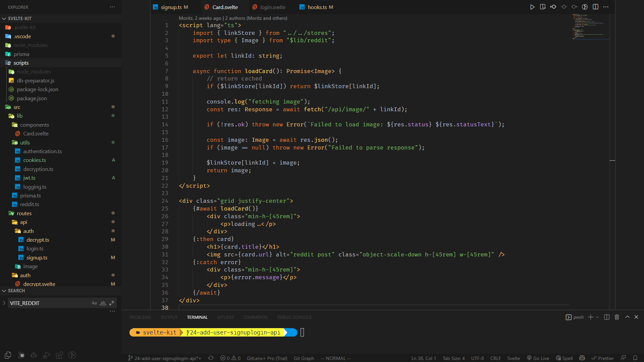Image resolution: width=644 pixels, height=362 pixels.
Task: Click the split editor right icon
Action: [x=595, y=7]
